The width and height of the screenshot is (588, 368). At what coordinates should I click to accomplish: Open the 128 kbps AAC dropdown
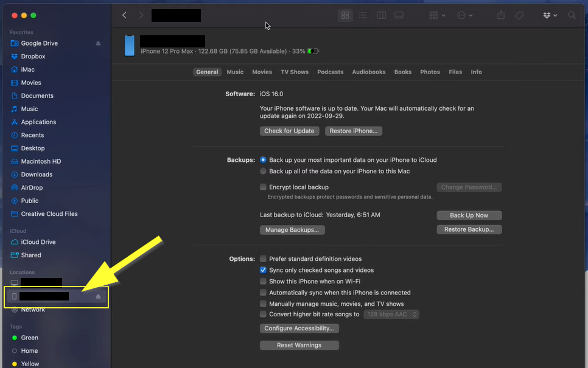391,314
